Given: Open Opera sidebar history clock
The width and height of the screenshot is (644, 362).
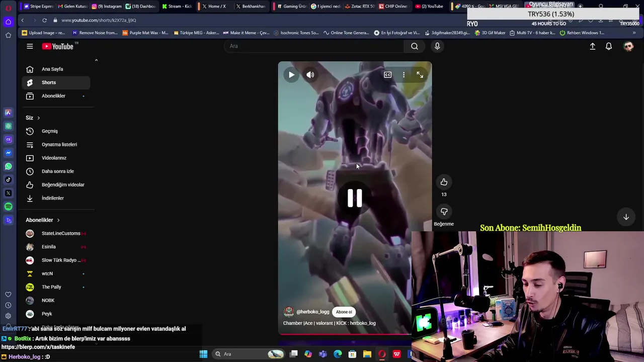Looking at the screenshot, I should coord(8,305).
